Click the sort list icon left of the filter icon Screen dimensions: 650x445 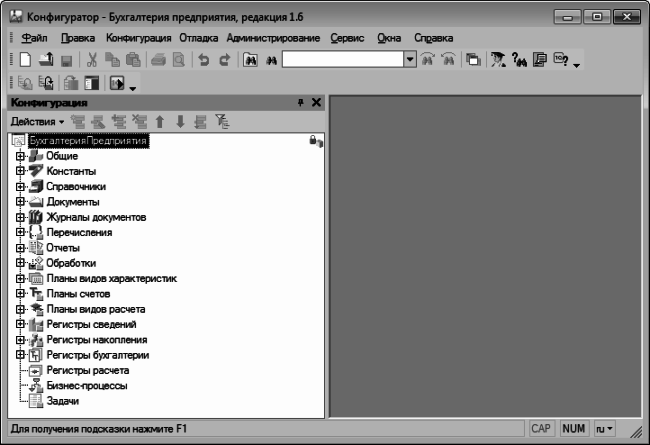(x=201, y=122)
